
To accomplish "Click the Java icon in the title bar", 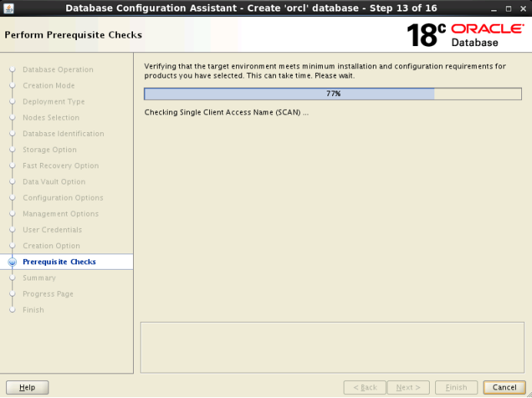I will tap(8, 8).
